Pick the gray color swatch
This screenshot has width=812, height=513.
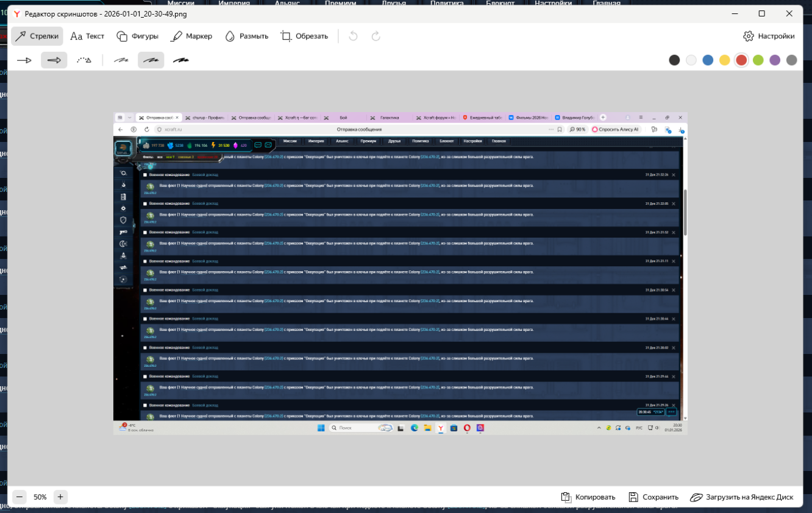792,60
